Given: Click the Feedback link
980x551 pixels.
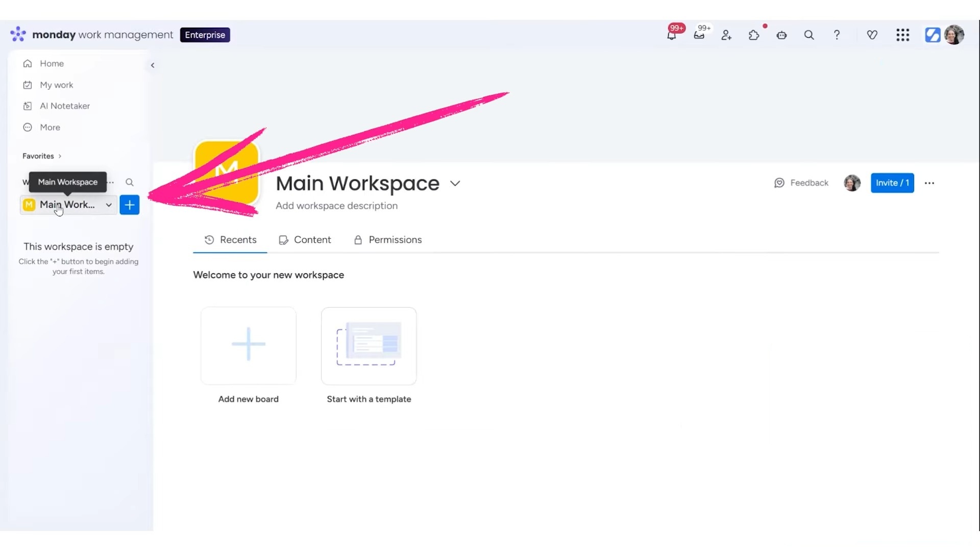Looking at the screenshot, I should 801,183.
